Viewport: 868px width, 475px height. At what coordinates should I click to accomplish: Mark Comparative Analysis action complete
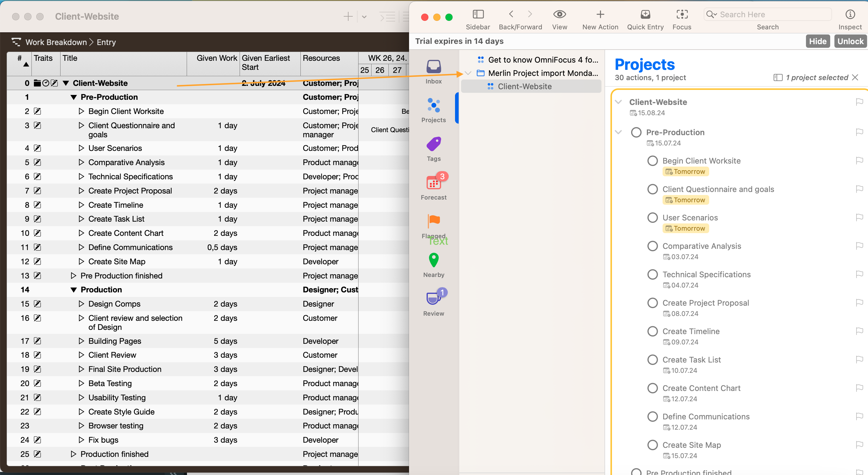tap(652, 246)
